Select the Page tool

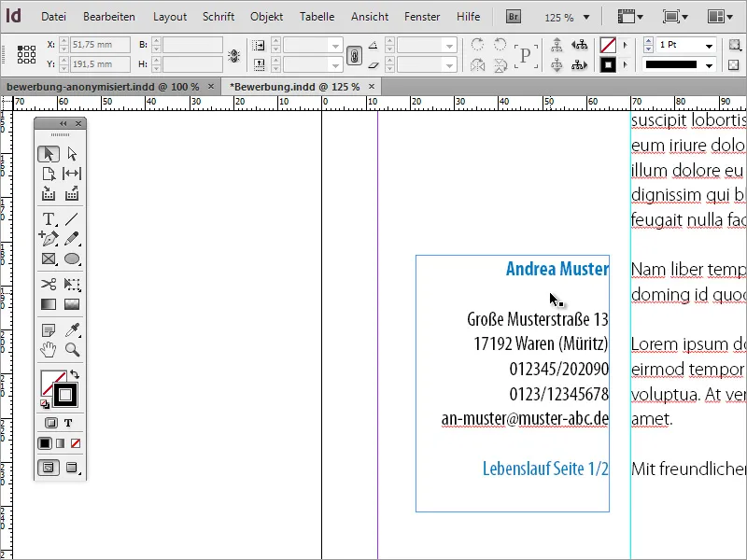point(49,174)
